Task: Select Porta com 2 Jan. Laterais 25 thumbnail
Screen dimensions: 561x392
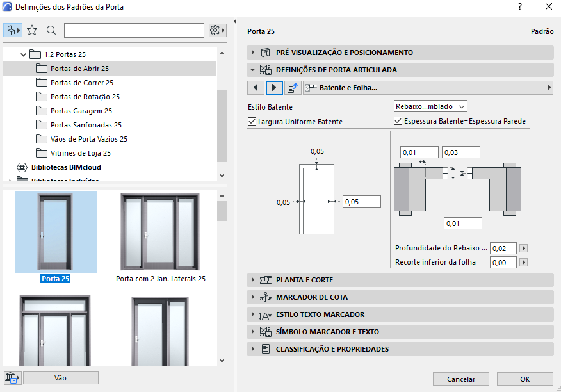Action: coord(160,232)
